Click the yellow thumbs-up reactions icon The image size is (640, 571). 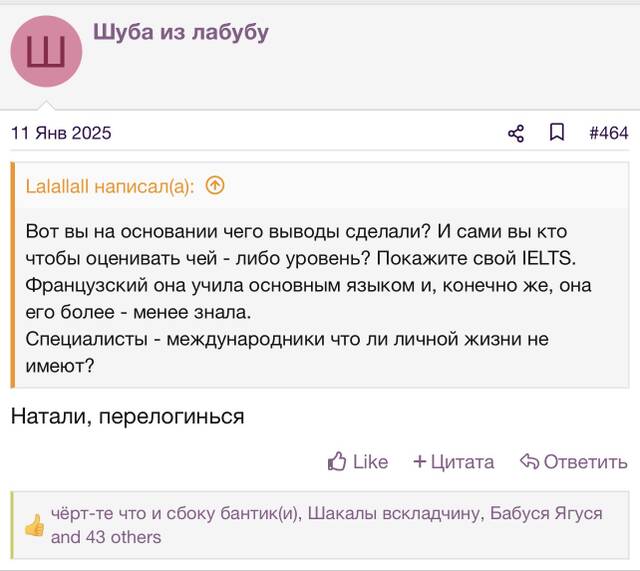(x=35, y=525)
